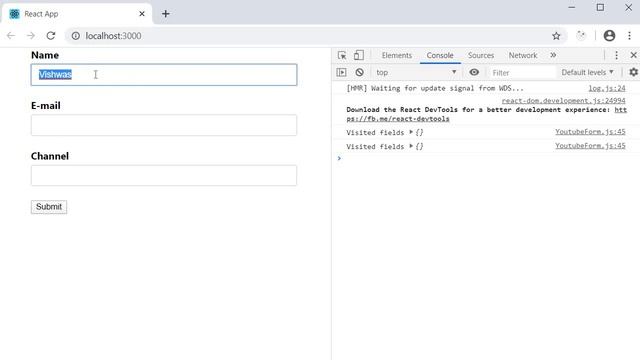Show more DevTools tabs chevron
Screen dimensions: 640x360
tap(553, 55)
